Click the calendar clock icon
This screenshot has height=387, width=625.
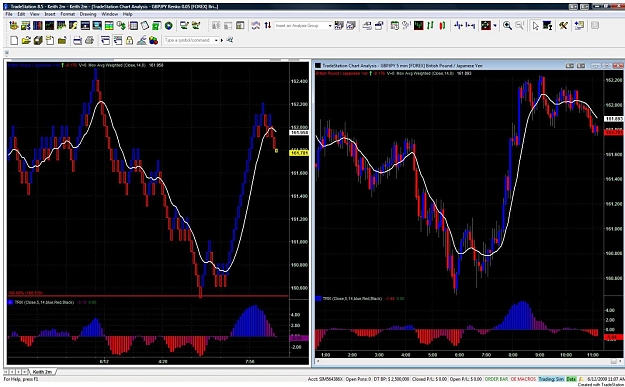tap(395, 26)
